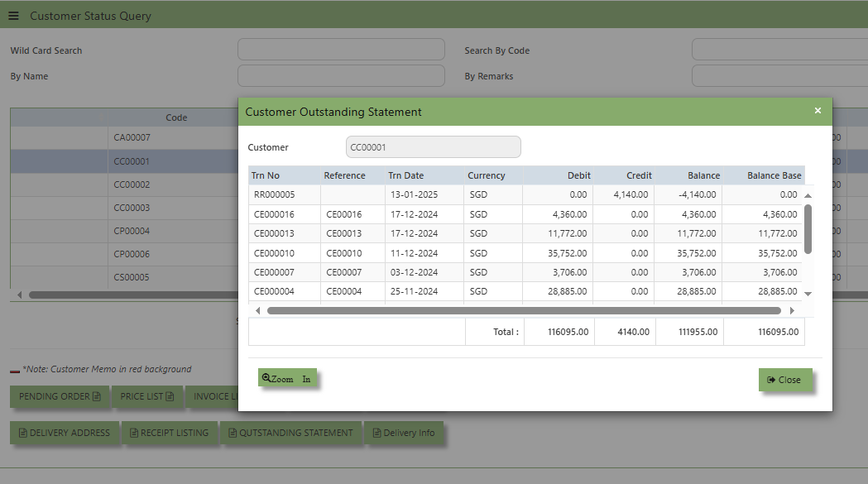Click the Delivery Address button
The width and height of the screenshot is (868, 484).
point(65,433)
